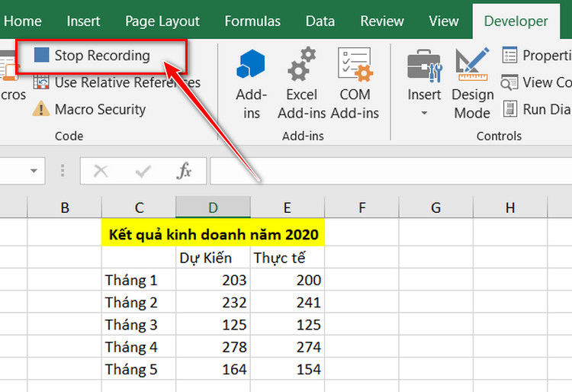
Task: Click the Insert Function fx icon
Action: (185, 170)
